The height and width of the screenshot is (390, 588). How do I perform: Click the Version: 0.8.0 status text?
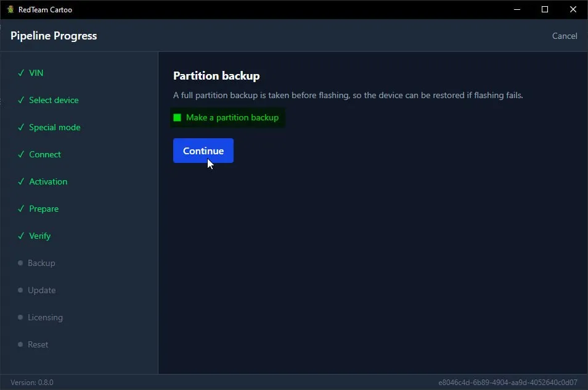[x=32, y=382]
